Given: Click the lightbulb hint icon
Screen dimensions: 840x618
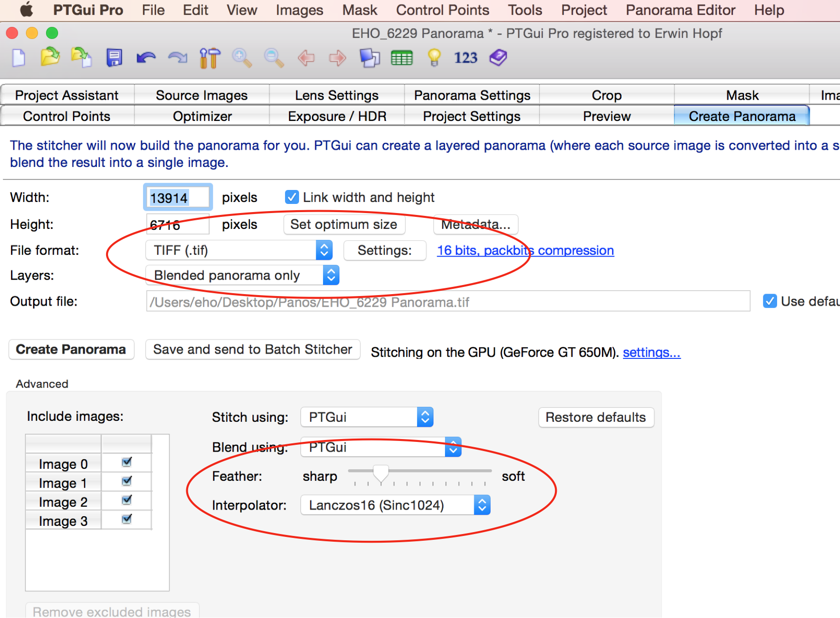Looking at the screenshot, I should [434, 58].
